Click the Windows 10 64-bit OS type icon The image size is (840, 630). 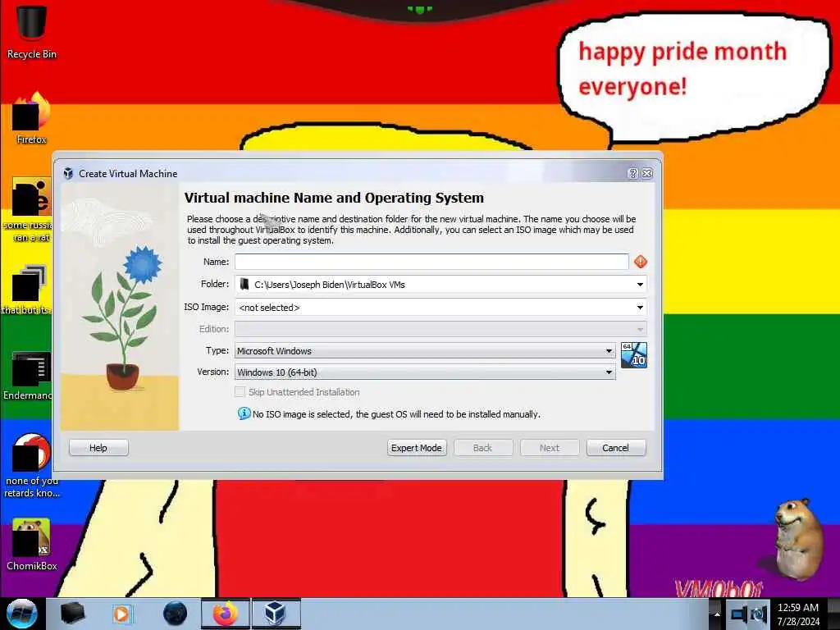634,355
